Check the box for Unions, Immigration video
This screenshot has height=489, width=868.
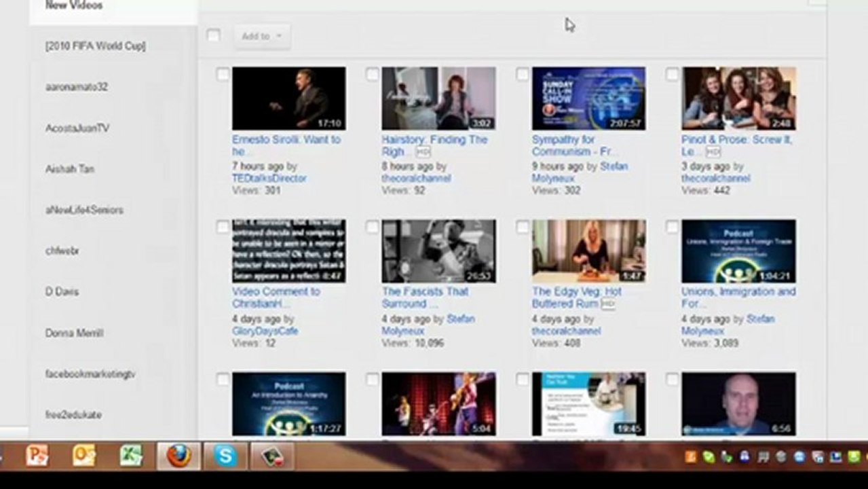(x=672, y=226)
